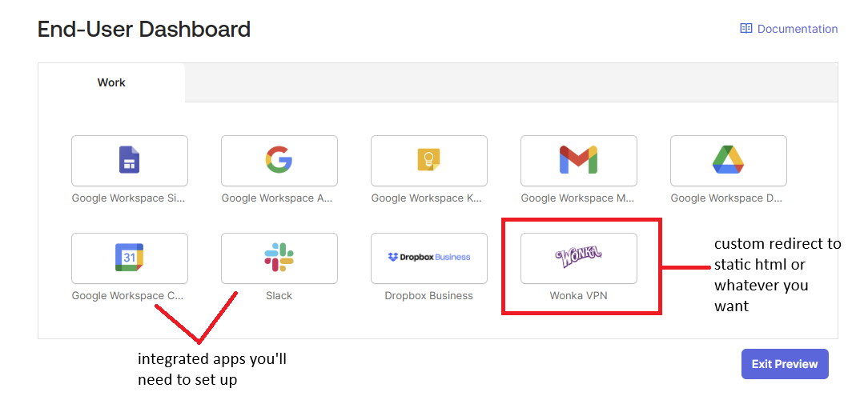Click the Wonka VPN label
This screenshot has height=420, width=868.
pyautogui.click(x=578, y=295)
